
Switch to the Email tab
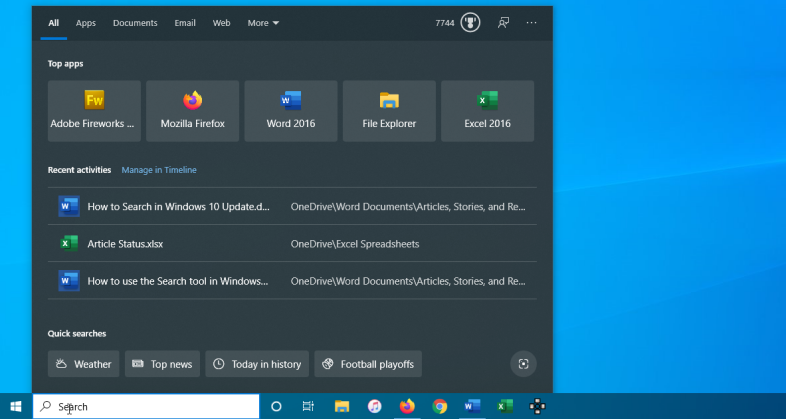click(x=185, y=23)
